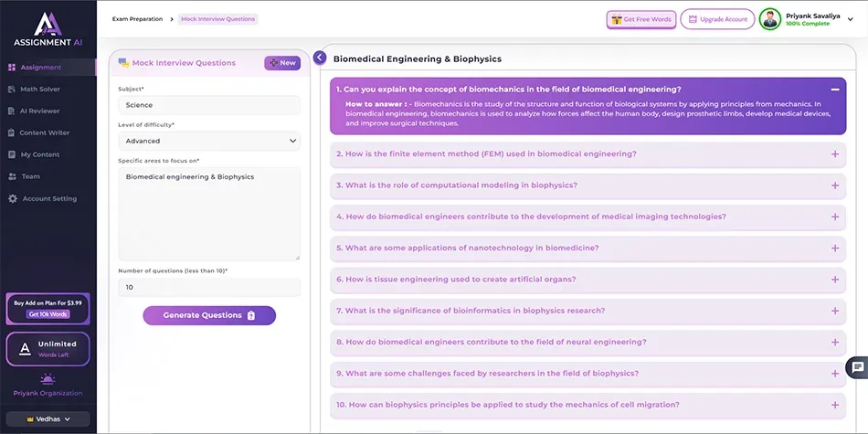This screenshot has width=868, height=434.
Task: Click the Math Solver sidebar icon
Action: tap(12, 89)
